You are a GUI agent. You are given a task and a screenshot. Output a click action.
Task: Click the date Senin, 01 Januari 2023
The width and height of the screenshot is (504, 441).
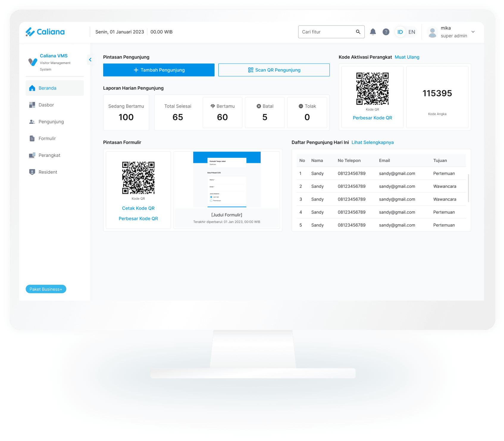120,32
